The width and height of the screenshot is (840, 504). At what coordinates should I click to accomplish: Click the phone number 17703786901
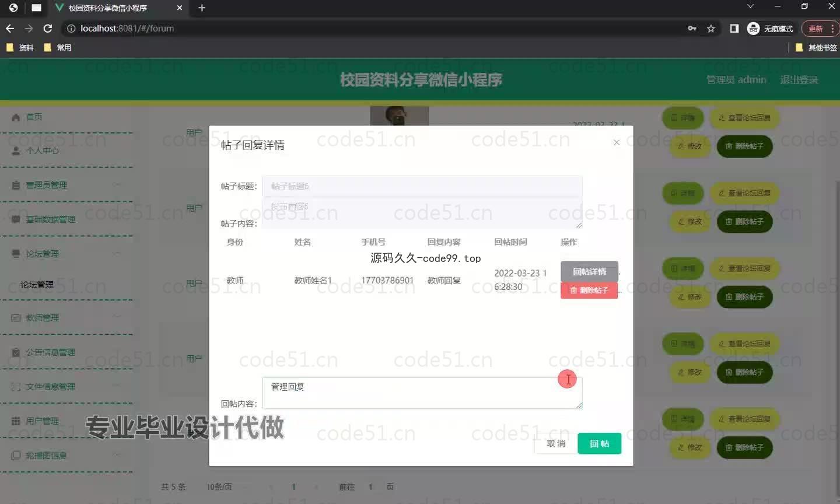387,281
